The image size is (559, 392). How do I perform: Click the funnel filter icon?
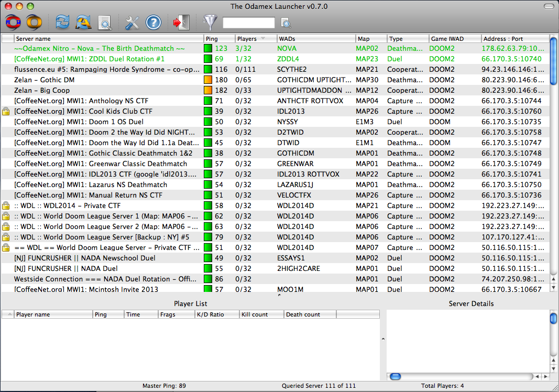coord(210,22)
